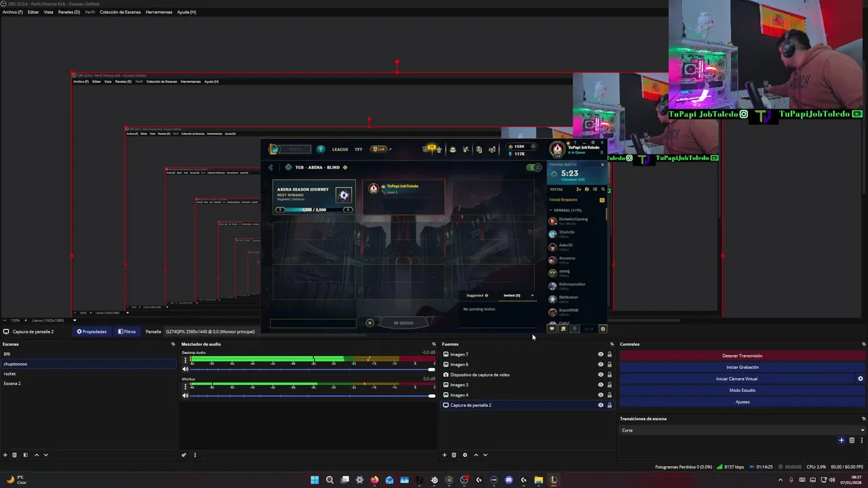The width and height of the screenshot is (868, 488).
Task: Undock the Escenas panel
Action: tap(173, 344)
